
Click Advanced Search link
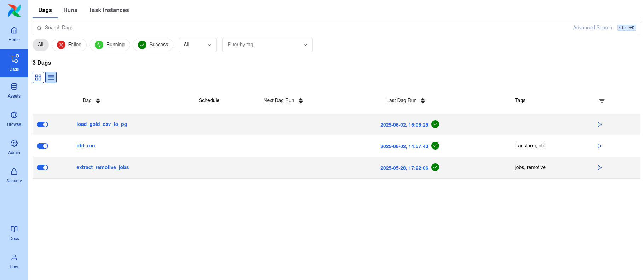tap(592, 28)
